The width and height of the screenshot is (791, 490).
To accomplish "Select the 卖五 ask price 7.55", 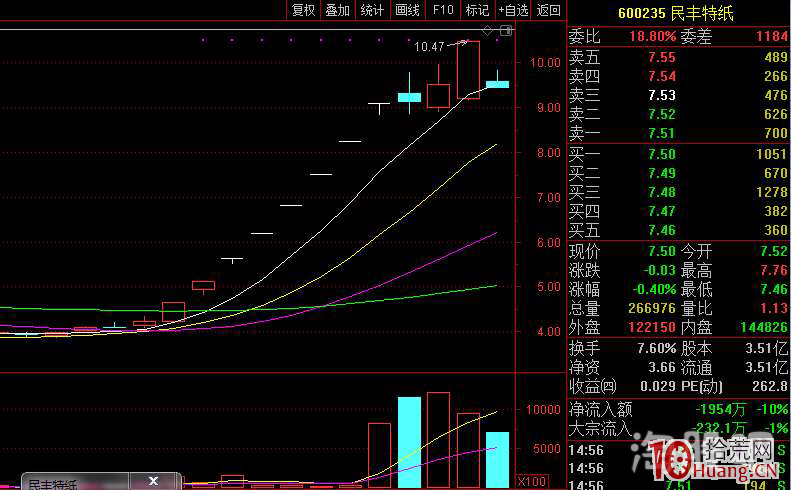I will [x=662, y=58].
